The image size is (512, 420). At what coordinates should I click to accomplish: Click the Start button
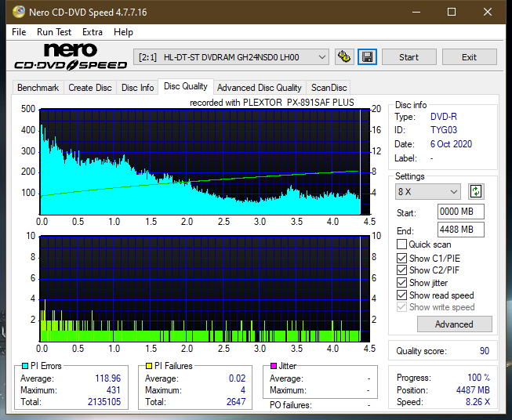(x=409, y=57)
